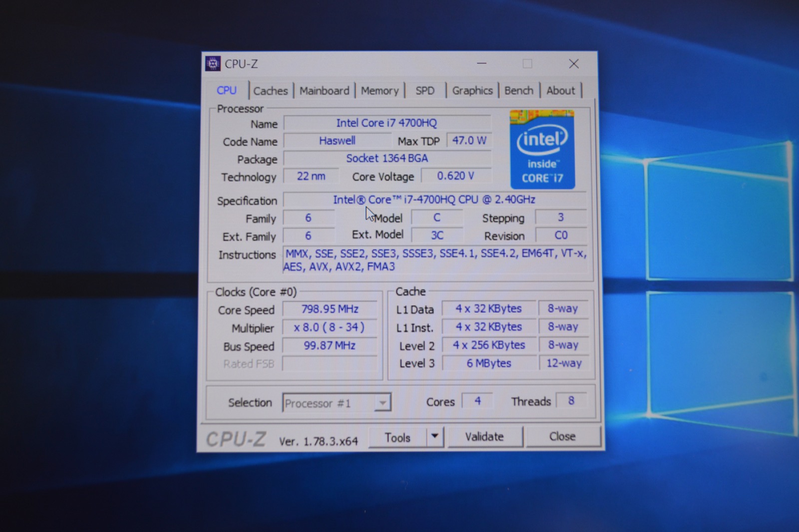
Task: Click the Threads count value 8
Action: click(x=571, y=400)
